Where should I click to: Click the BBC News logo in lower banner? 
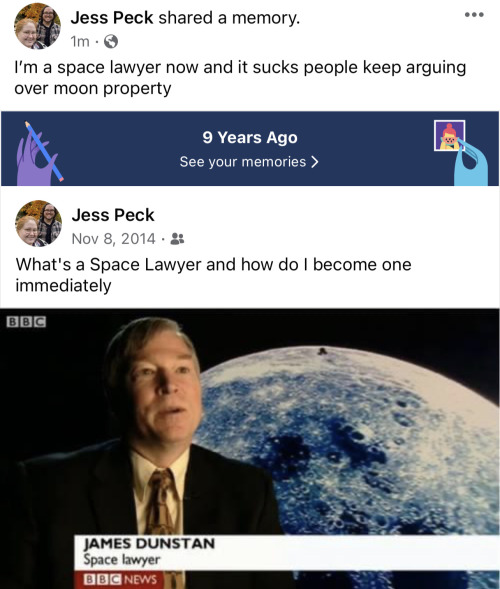(120, 579)
